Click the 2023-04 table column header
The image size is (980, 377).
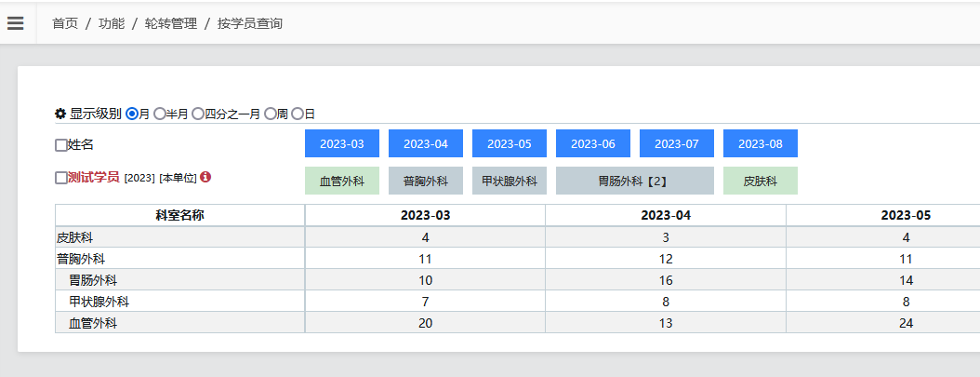tap(666, 215)
